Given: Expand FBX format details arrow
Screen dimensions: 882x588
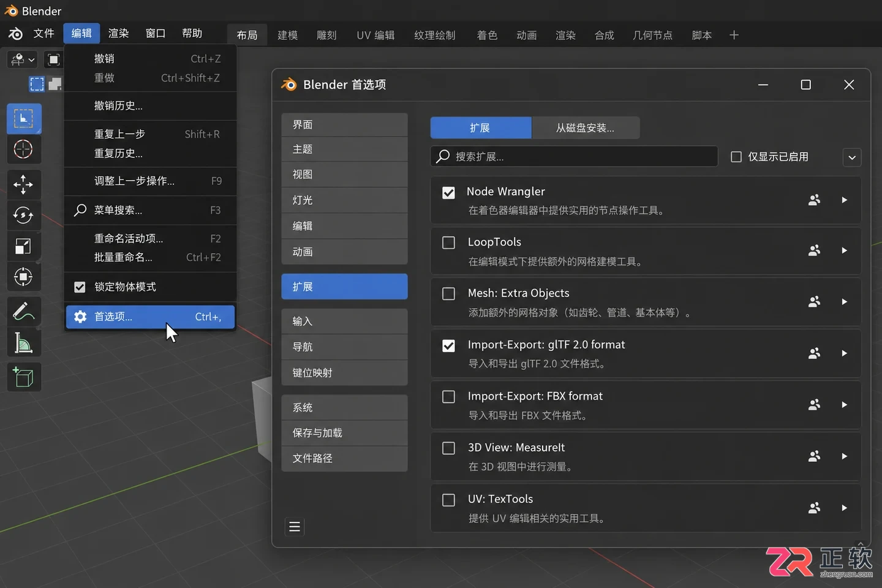Looking at the screenshot, I should tap(845, 405).
